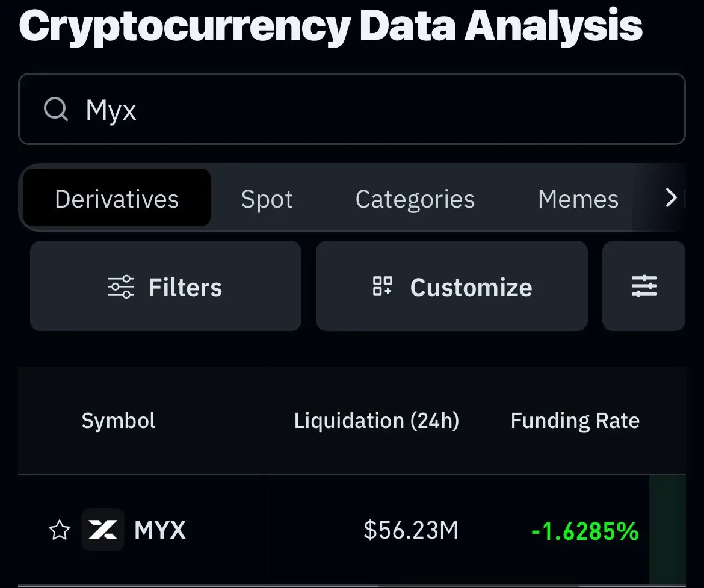The height and width of the screenshot is (588, 704).
Task: Sort by the Symbol column header
Action: tap(119, 421)
